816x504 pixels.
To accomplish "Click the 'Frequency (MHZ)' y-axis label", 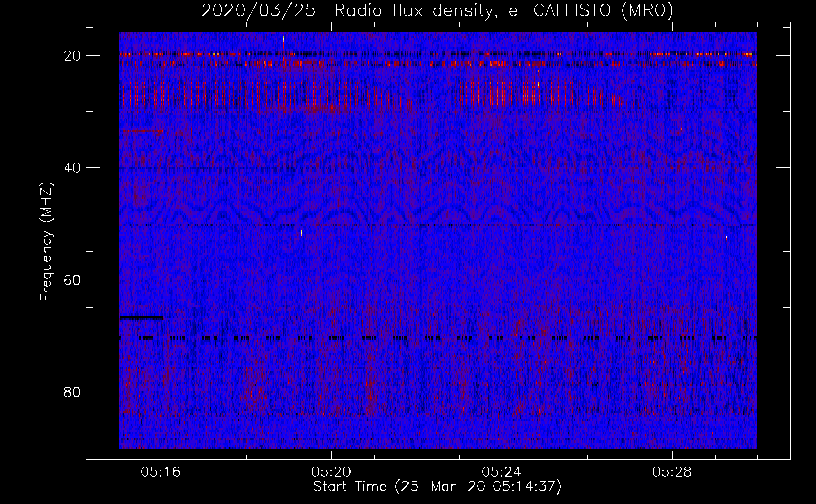I will (46, 242).
